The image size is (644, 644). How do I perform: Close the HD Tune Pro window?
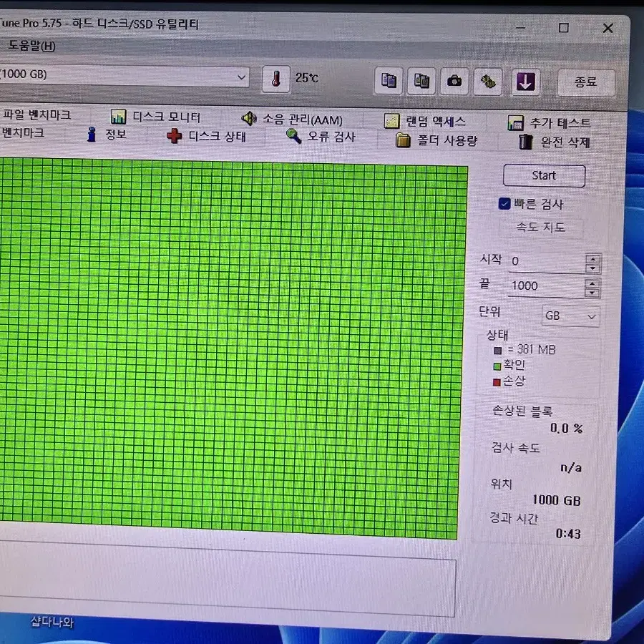608,28
